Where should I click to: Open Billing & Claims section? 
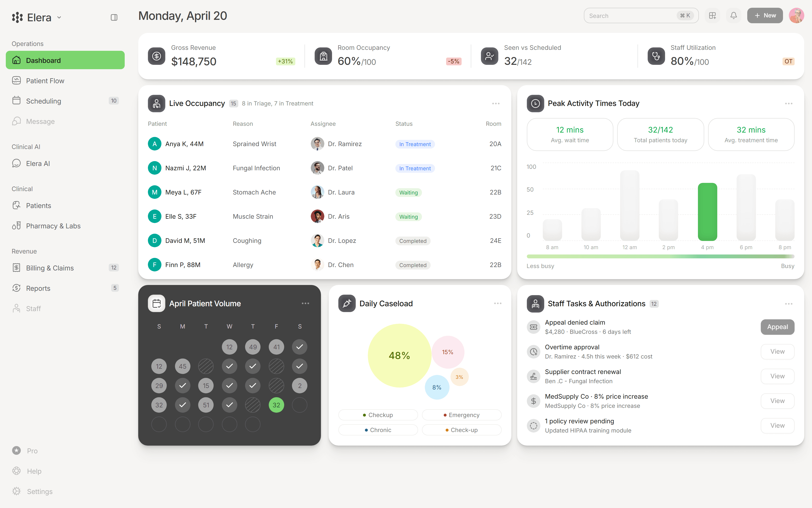pyautogui.click(x=65, y=268)
